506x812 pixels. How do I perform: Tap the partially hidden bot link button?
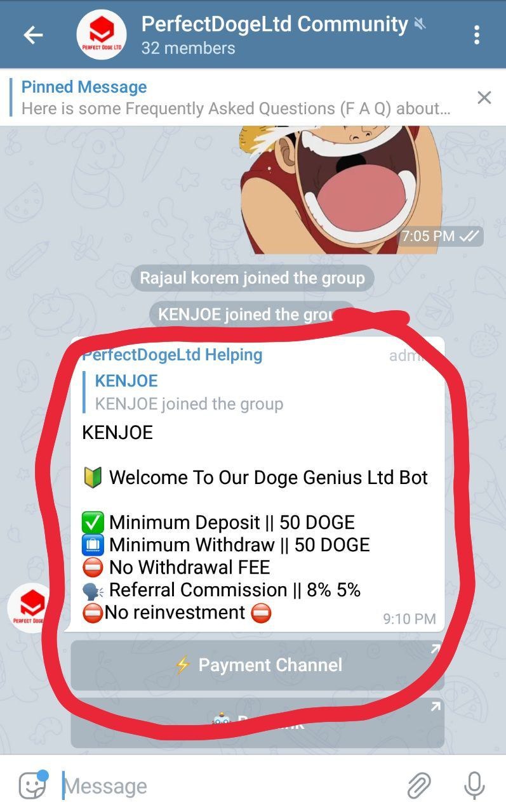pos(257,723)
